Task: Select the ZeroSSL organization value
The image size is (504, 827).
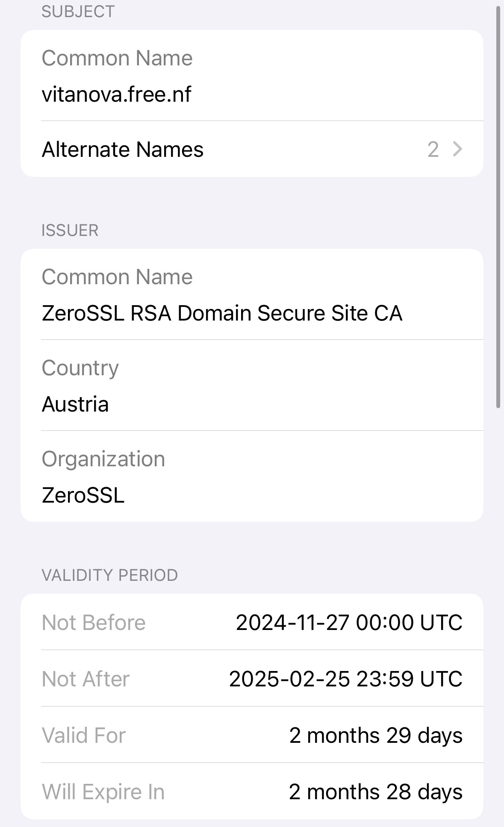Action: coord(83,495)
